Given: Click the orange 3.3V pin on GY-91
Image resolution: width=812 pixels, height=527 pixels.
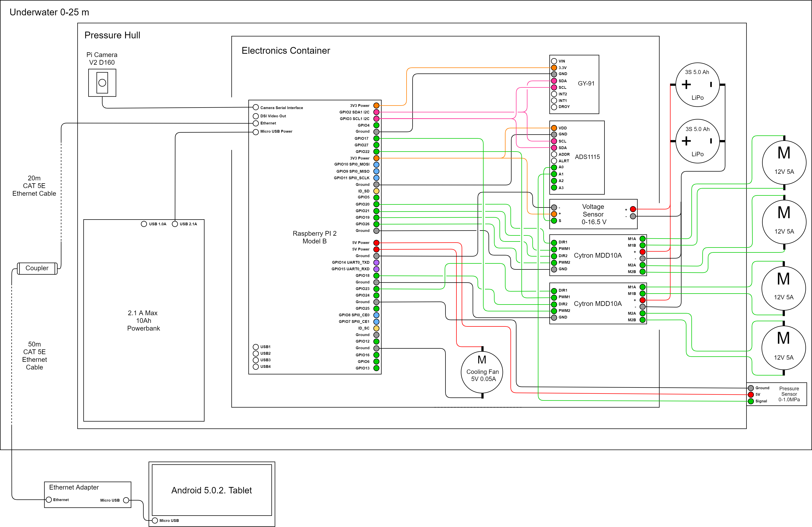Looking at the screenshot, I should click(554, 68).
